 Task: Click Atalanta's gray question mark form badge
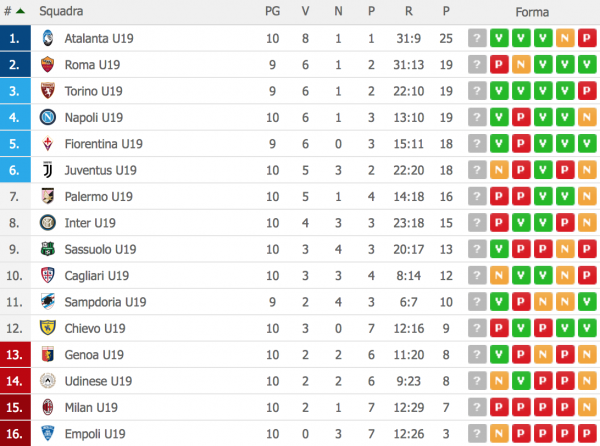click(477, 39)
